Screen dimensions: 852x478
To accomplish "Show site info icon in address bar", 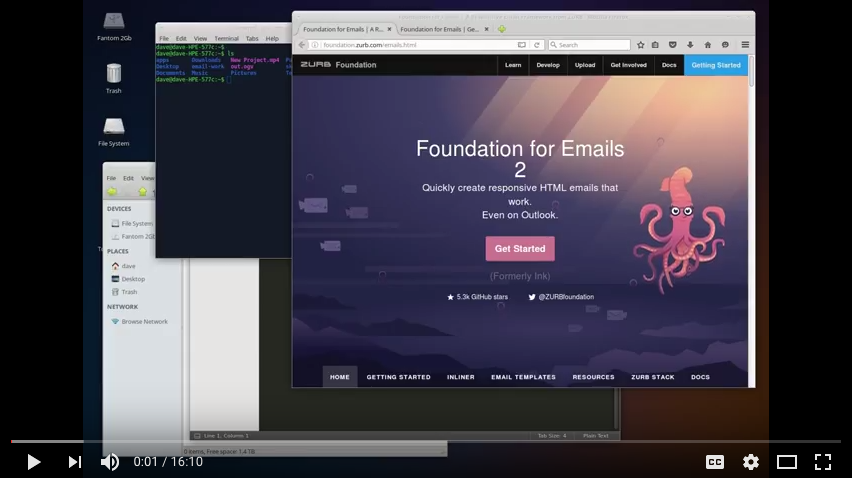I will click(315, 45).
